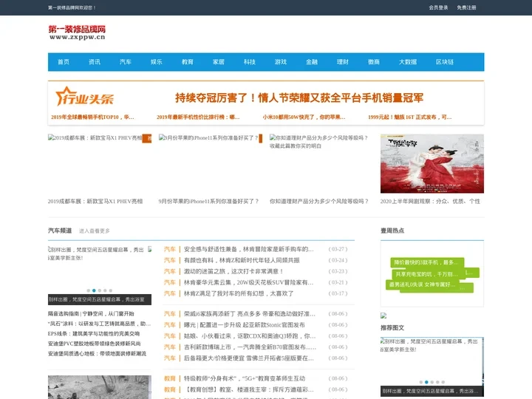Open the 金融 nav item
Image resolution: width=532 pixels, height=399 pixels.
pos(312,62)
